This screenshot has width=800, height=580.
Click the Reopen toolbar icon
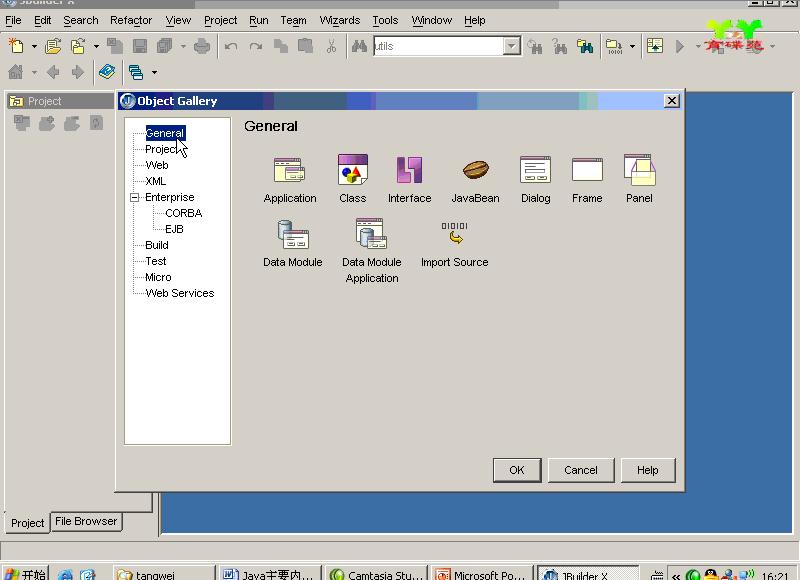tap(78, 46)
